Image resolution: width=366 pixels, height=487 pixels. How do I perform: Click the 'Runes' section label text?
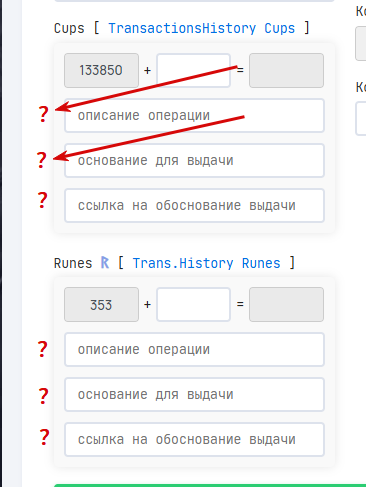pos(73,263)
